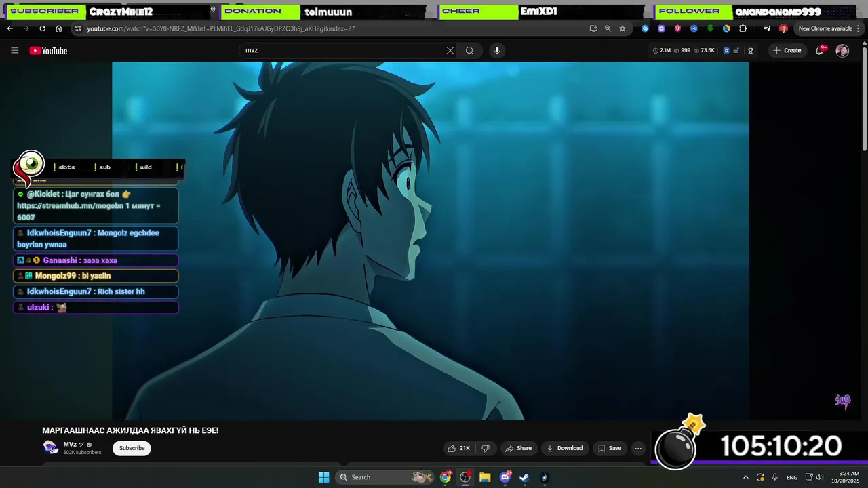Show hidden system tray icons
Viewport: 868px width, 488px height.
pyautogui.click(x=746, y=477)
